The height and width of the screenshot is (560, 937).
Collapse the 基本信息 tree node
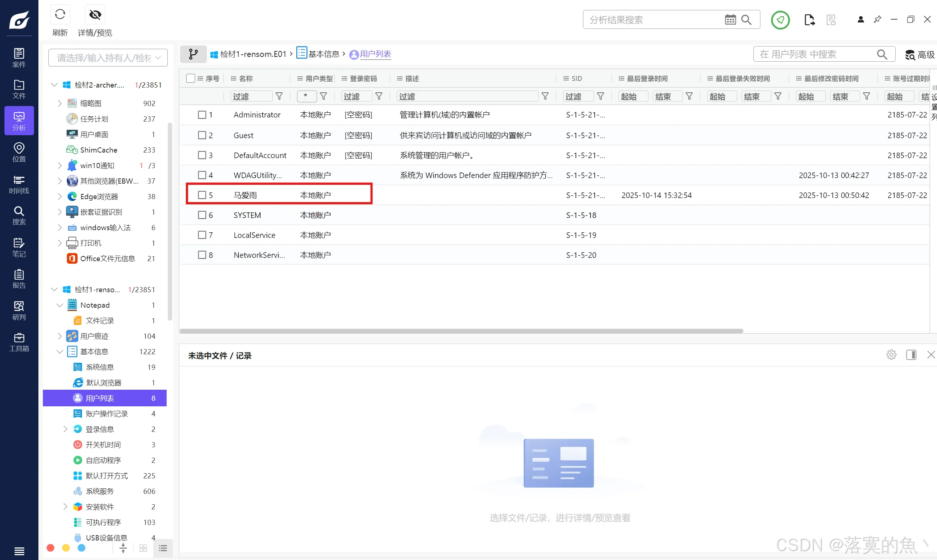coord(59,352)
